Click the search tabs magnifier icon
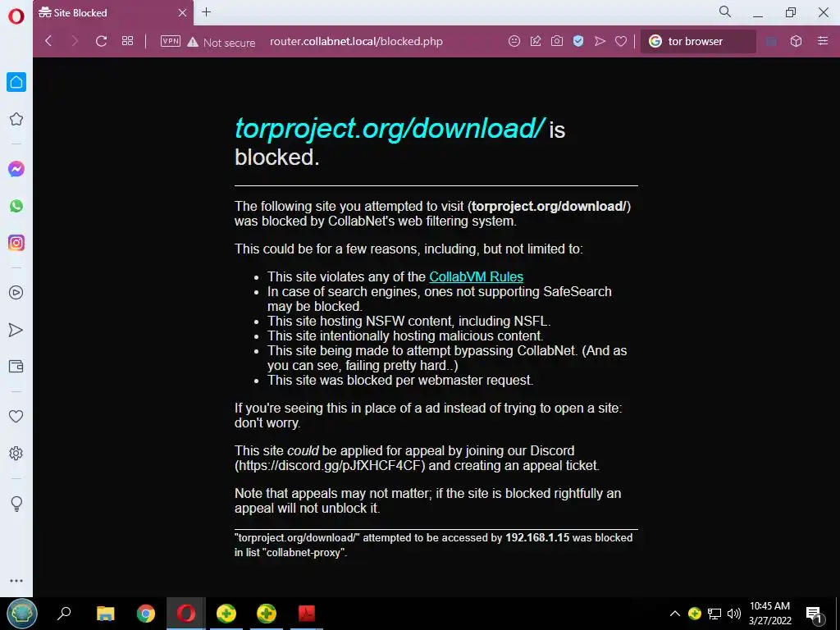Image resolution: width=840 pixels, height=630 pixels. [x=725, y=11]
